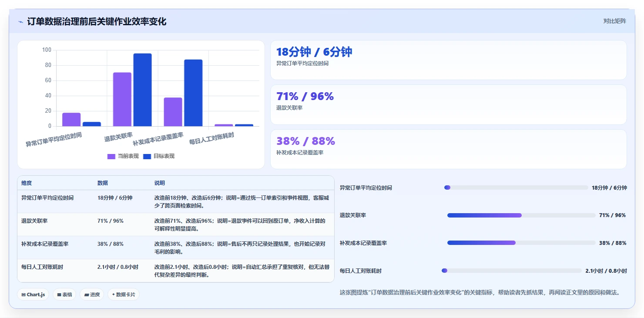Click chart axis label 补发成本记录覆盖率
The image size is (644, 318).
click(158, 139)
